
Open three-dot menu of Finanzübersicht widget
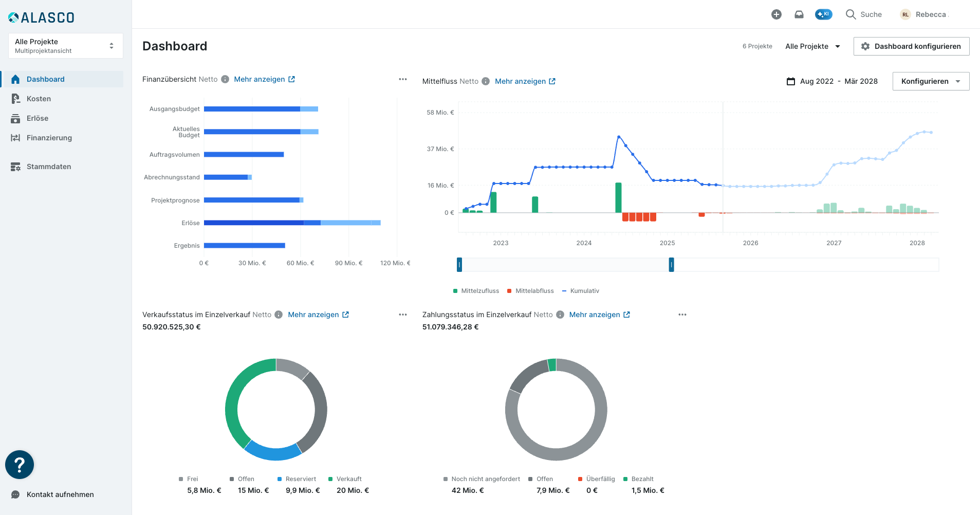pos(403,79)
